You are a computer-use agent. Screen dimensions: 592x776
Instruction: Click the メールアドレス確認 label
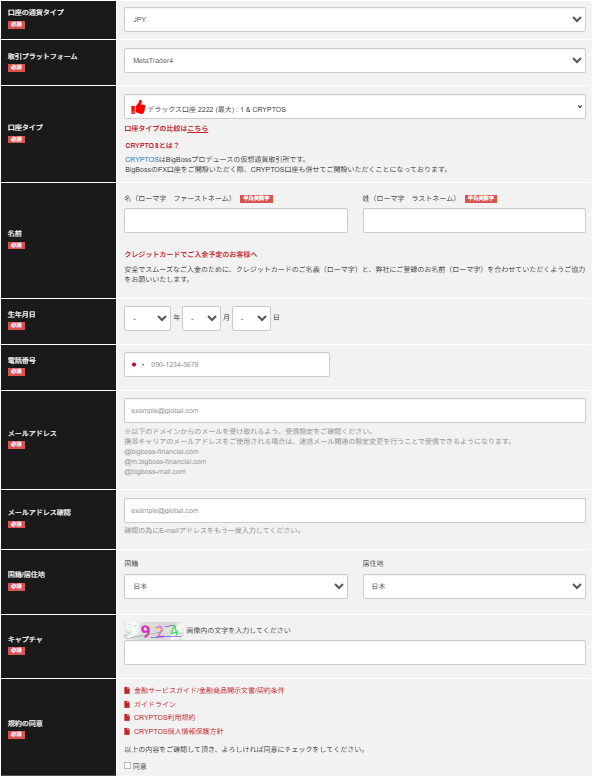click(x=39, y=512)
